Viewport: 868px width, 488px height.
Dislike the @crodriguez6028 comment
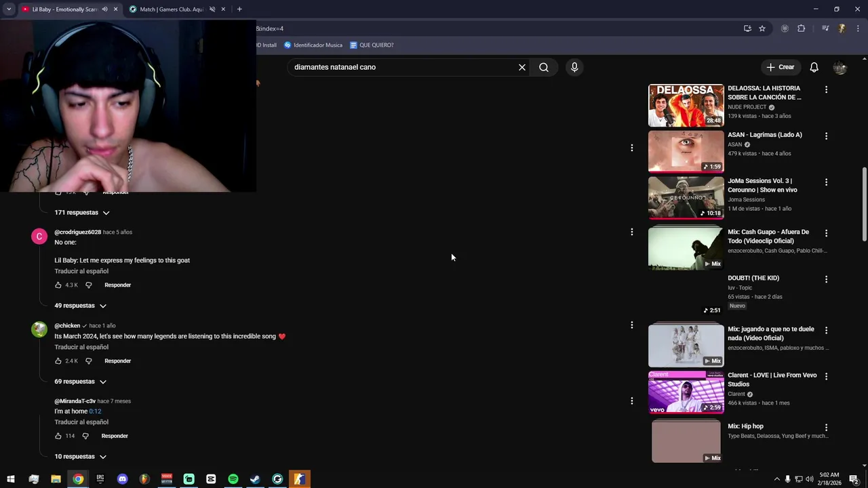(x=88, y=285)
